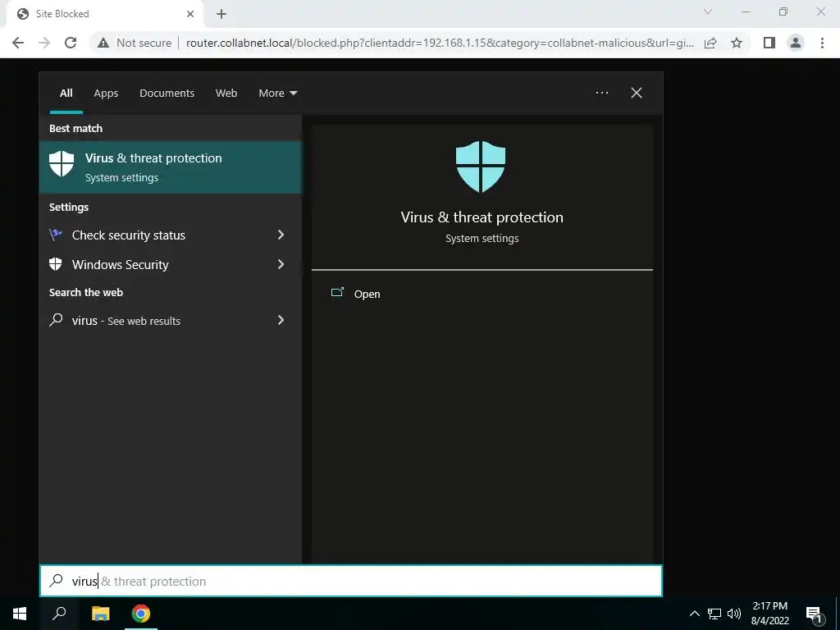Open the notification action center

814,614
